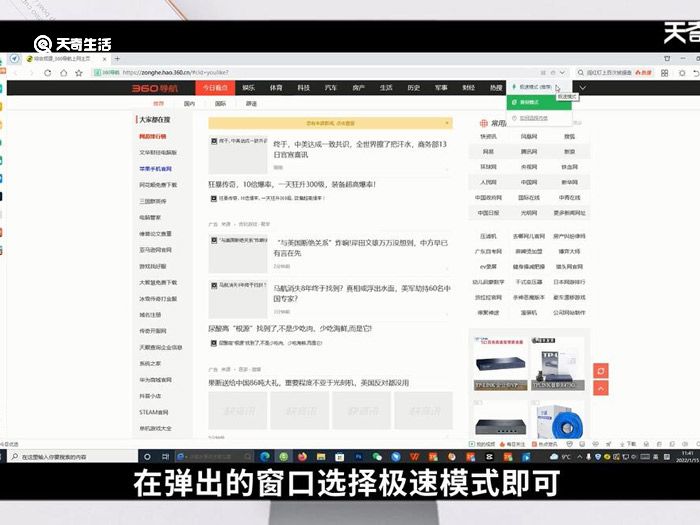700x525 pixels.
Task: Open the 娱乐 category tab
Action: (x=249, y=88)
